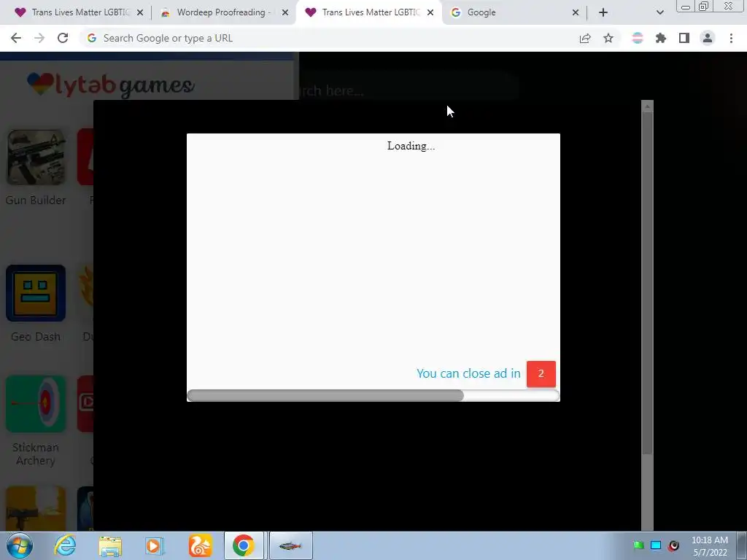This screenshot has height=560, width=747.
Task: Click the overlay vertical scrollbar thumb
Action: 647,284
